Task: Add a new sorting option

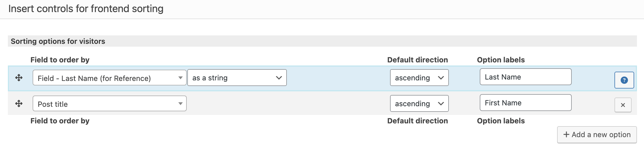Action: [597, 135]
